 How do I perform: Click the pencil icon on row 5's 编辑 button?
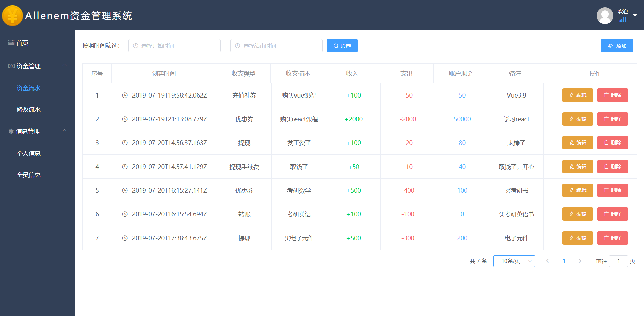pos(571,190)
